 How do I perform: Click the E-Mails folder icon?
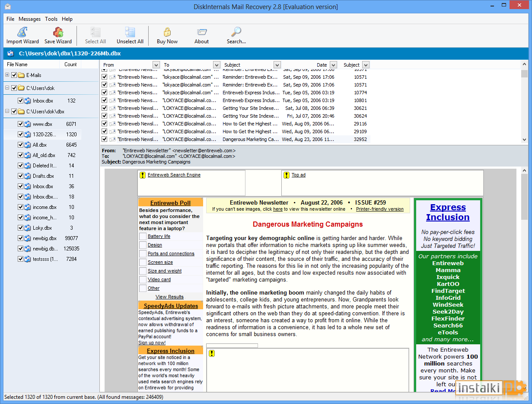[x=21, y=75]
